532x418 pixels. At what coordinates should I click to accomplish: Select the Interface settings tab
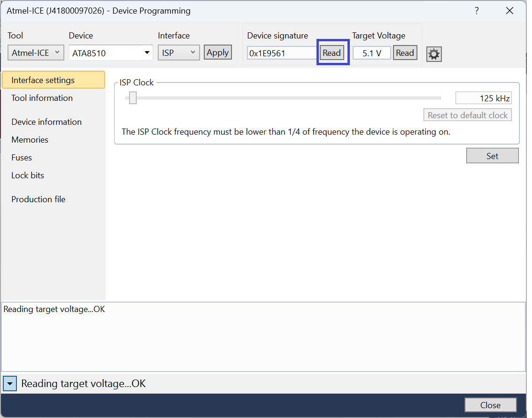54,80
